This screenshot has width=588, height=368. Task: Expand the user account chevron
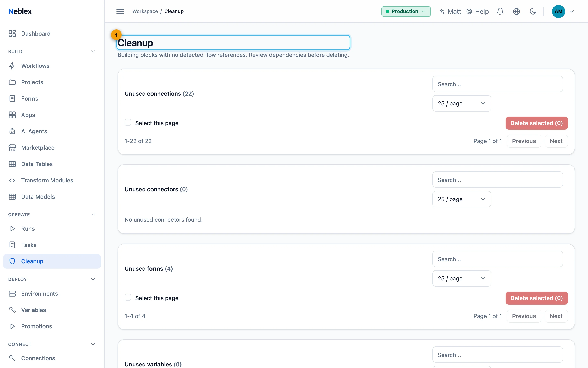tap(571, 11)
